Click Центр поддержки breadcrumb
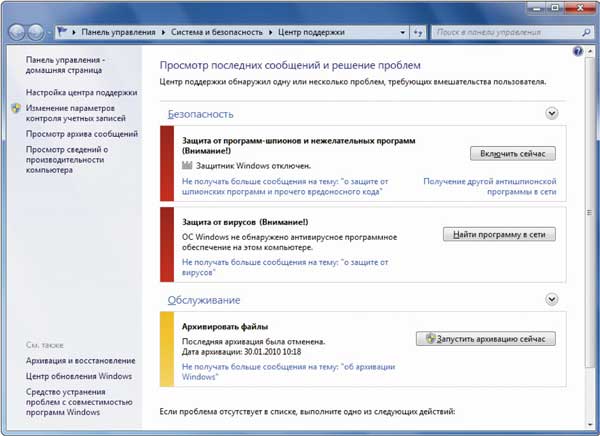 (x=311, y=33)
